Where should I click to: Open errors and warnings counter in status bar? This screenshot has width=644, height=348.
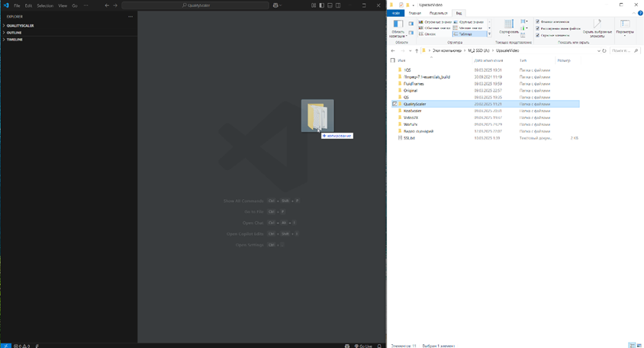click(x=22, y=346)
